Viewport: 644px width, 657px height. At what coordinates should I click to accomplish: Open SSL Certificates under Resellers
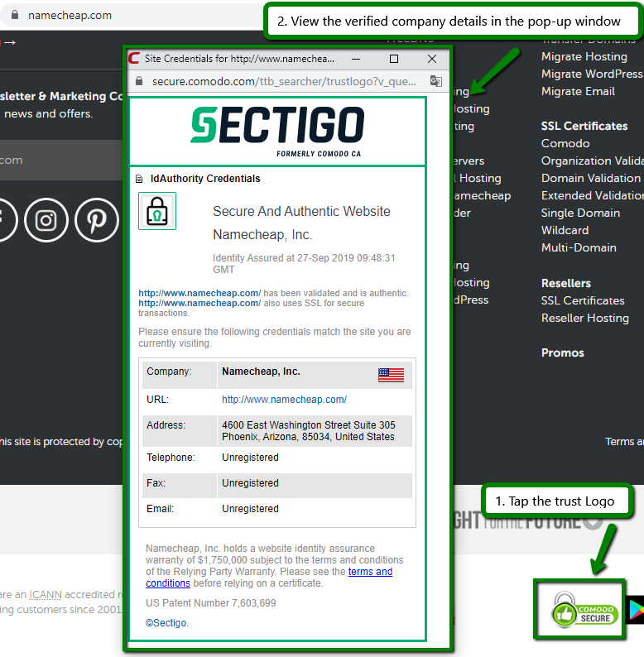pyautogui.click(x=583, y=300)
